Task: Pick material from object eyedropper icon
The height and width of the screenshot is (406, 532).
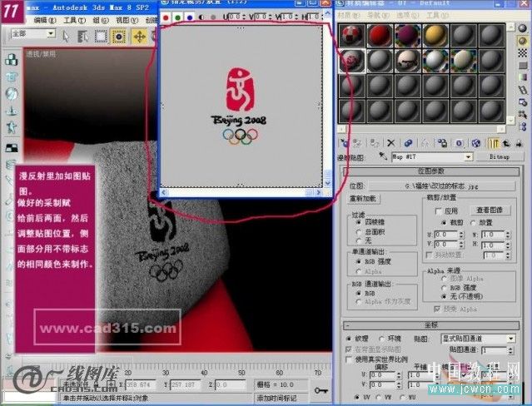Action: (x=383, y=156)
